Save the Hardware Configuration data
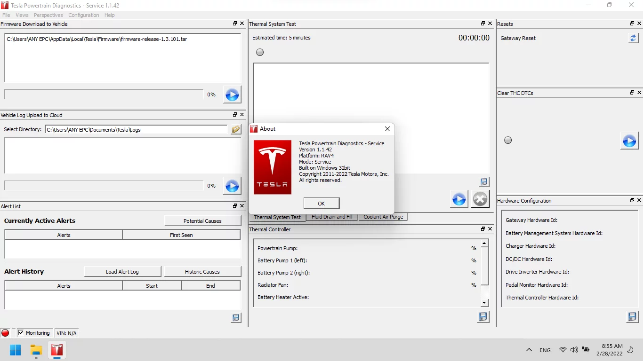The height and width of the screenshot is (362, 644). point(632,317)
